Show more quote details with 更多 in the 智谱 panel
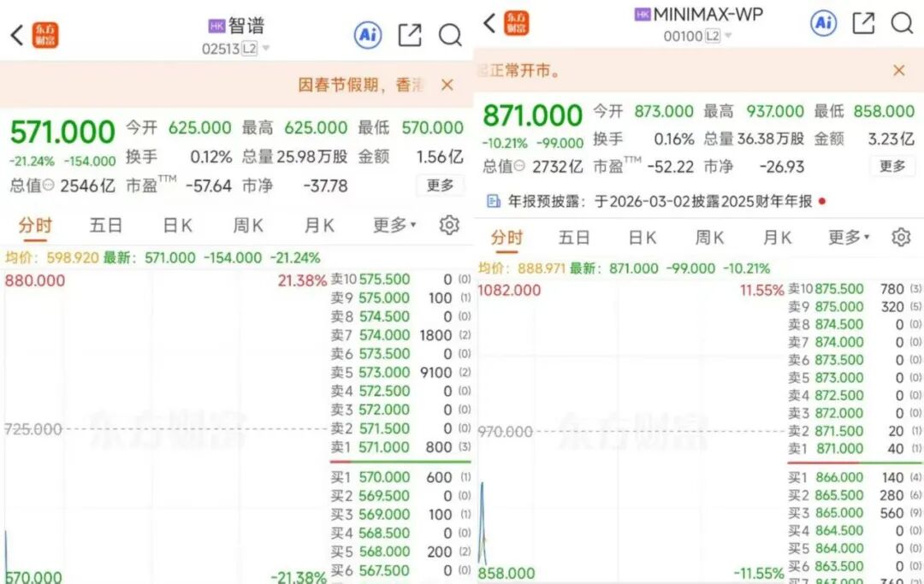 441,186
